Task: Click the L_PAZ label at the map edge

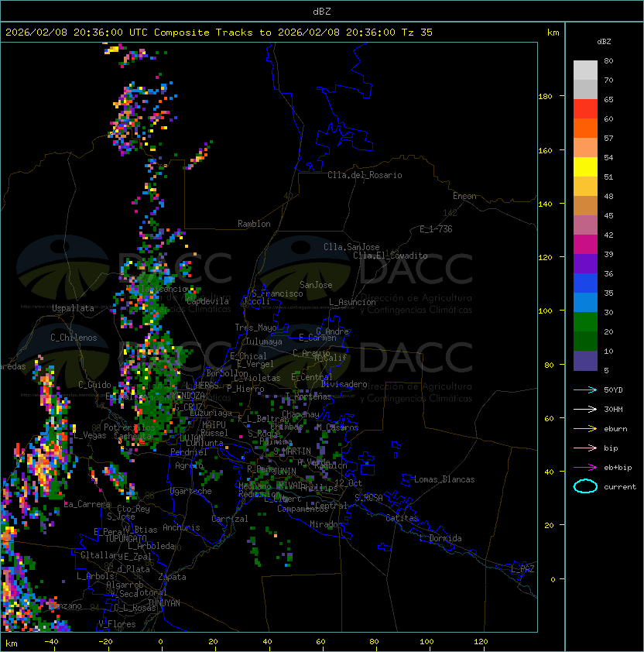Action: (x=522, y=569)
